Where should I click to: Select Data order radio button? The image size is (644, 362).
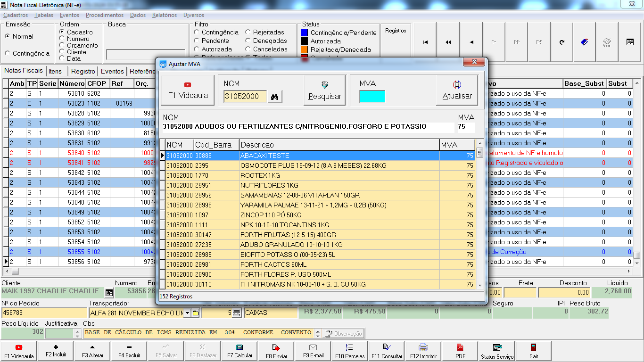click(x=62, y=58)
